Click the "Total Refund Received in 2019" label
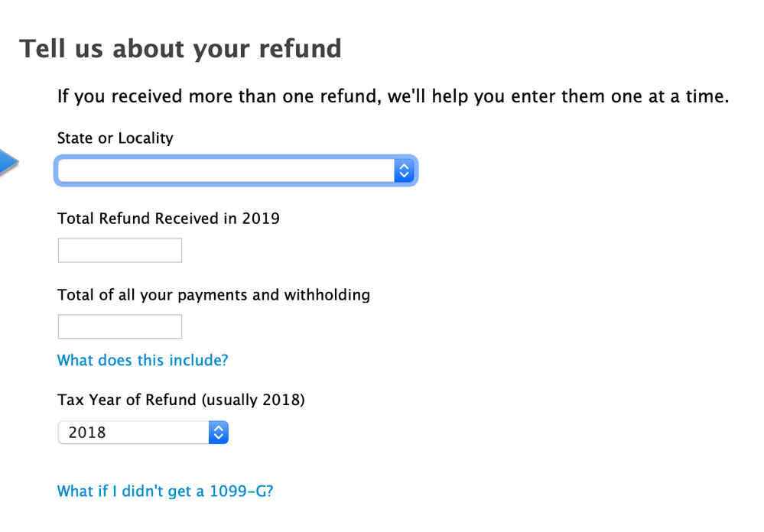764x532 pixels. coord(168,219)
